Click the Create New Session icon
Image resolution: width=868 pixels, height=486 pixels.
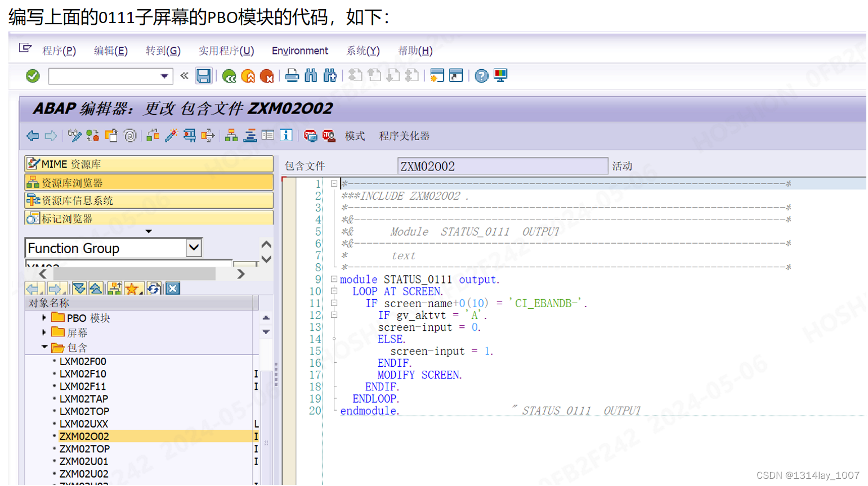(437, 75)
